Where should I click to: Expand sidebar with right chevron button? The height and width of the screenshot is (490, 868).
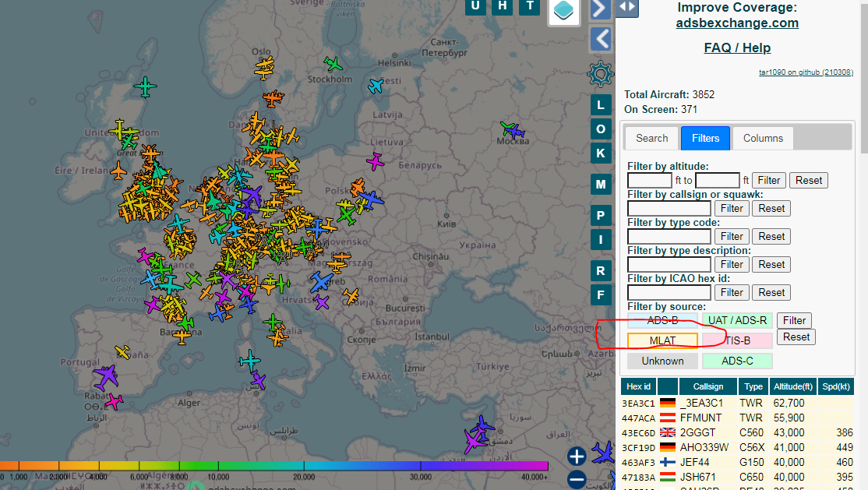[x=601, y=9]
